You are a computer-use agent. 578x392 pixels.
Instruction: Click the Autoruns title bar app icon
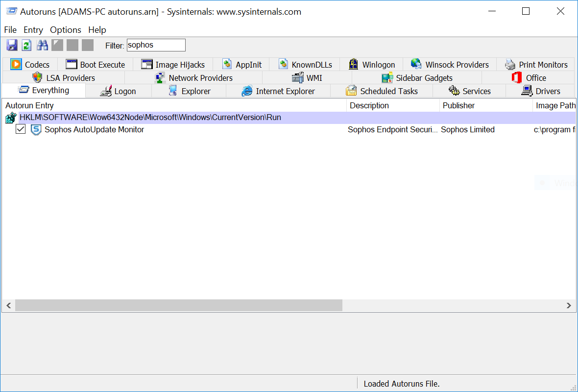tap(11, 11)
